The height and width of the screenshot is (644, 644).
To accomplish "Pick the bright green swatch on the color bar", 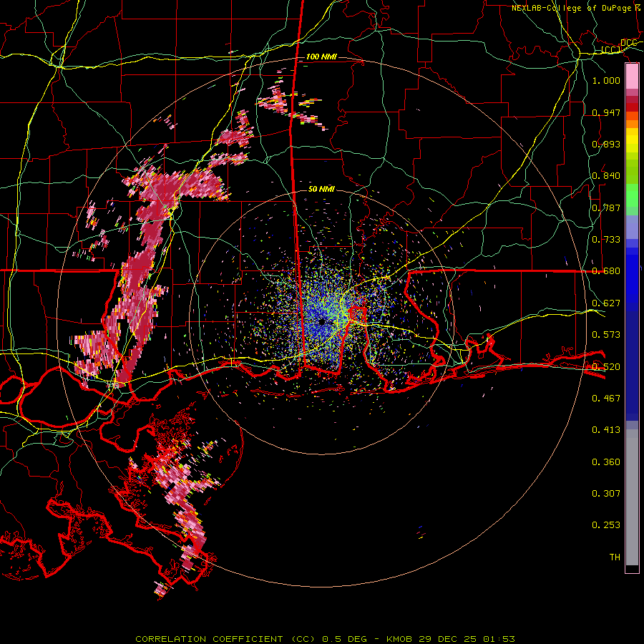I will point(632,195).
